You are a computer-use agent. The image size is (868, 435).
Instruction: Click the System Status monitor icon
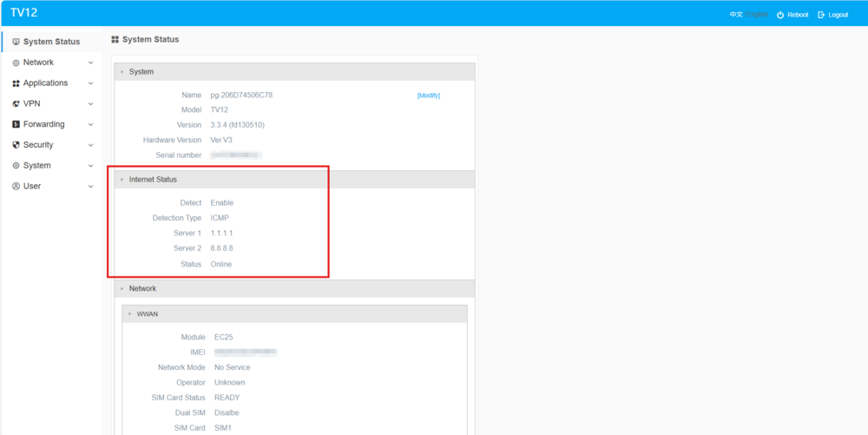[x=16, y=42]
